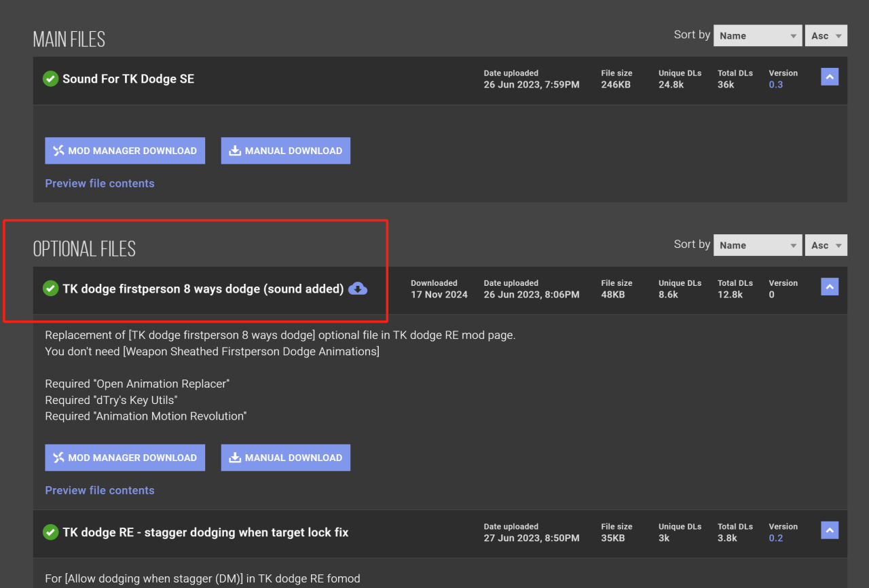Collapse the TK dodge firstperson file entry
This screenshot has width=869, height=588.
click(830, 287)
